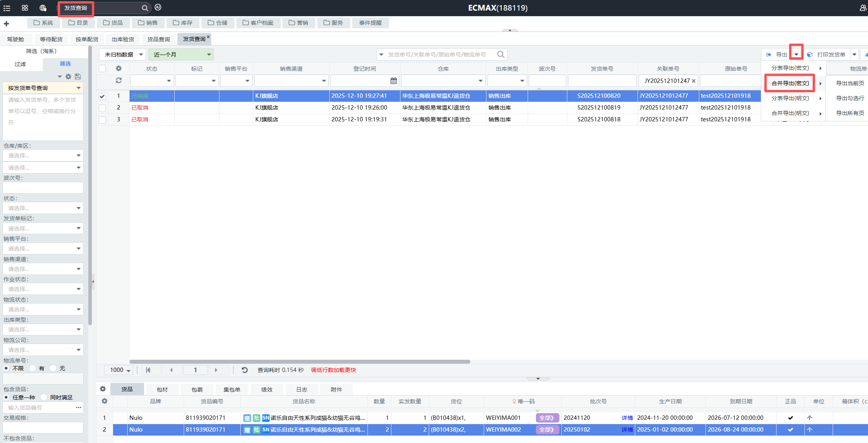Select the 有 radio under 物流单号
Image resolution: width=868 pixels, height=443 pixels.
[x=33, y=368]
